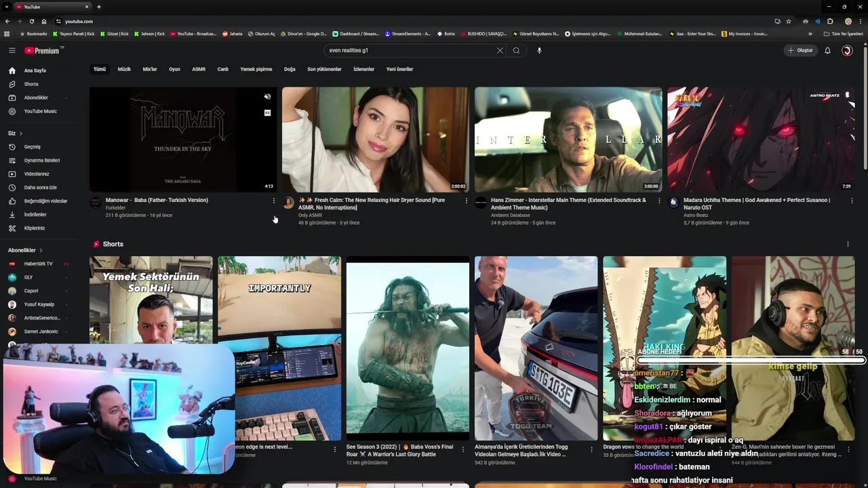Open Klipleriniz clips

34,228
